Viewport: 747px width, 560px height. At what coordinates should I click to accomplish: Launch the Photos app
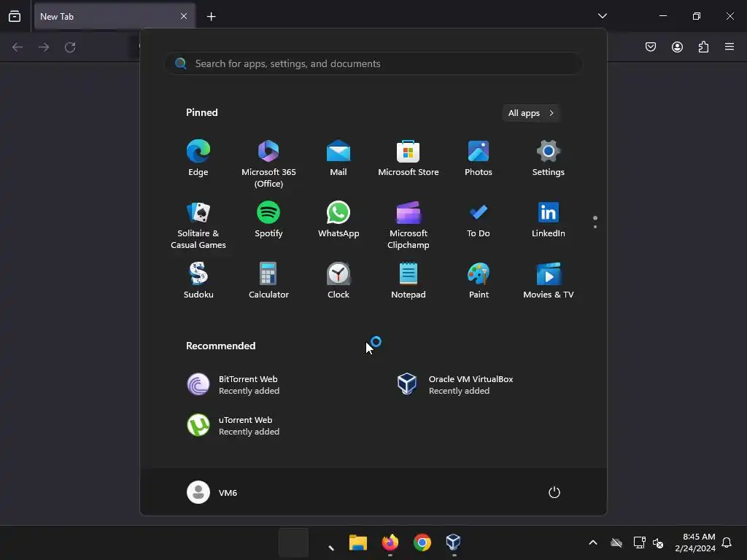(x=479, y=158)
